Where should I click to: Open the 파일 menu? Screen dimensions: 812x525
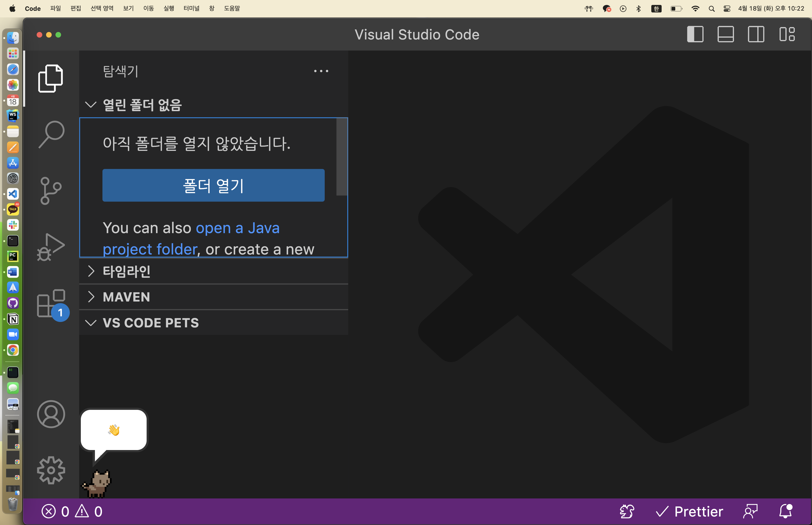[x=55, y=8]
